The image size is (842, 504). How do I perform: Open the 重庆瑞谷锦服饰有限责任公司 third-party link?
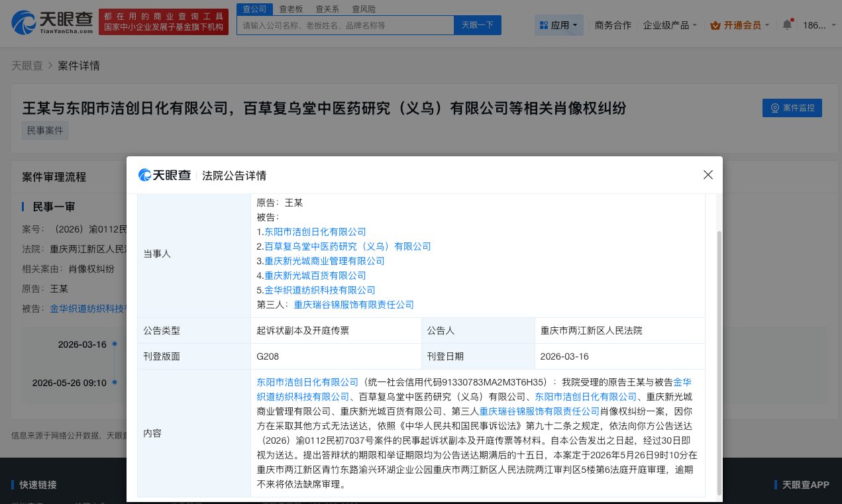click(354, 305)
